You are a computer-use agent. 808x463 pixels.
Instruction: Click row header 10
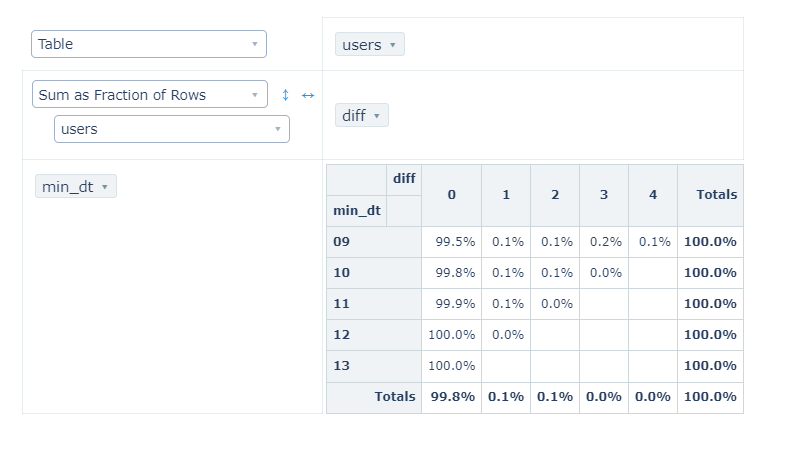tap(341, 273)
